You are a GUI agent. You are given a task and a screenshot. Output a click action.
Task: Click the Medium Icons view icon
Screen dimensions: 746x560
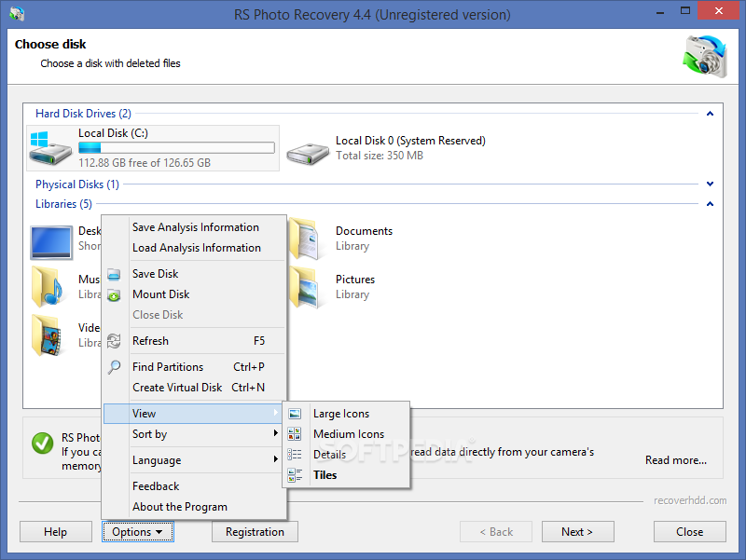tap(295, 434)
